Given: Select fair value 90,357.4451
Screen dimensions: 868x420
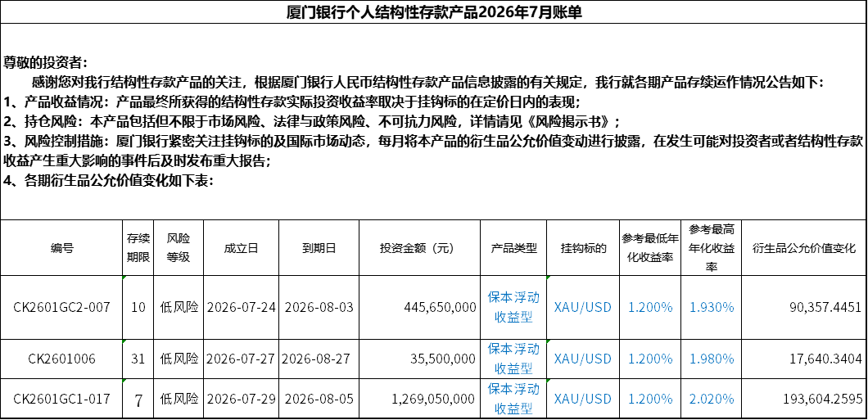Looking at the screenshot, I should (825, 307).
